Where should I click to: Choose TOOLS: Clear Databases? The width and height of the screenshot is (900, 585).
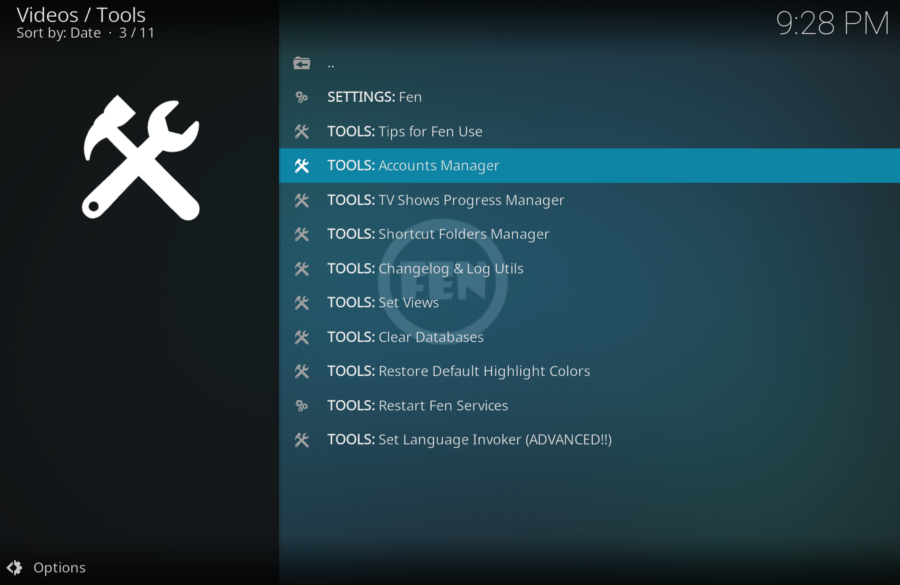(589, 337)
